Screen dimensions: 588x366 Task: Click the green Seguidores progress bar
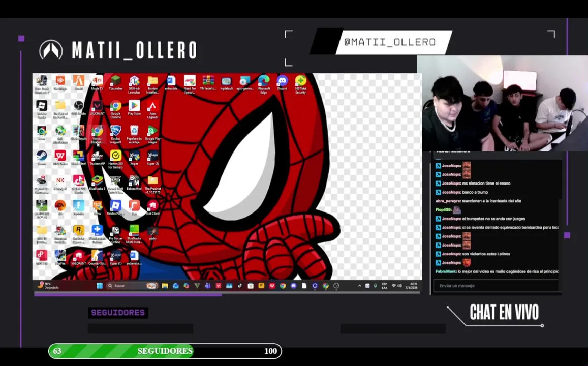tap(165, 351)
